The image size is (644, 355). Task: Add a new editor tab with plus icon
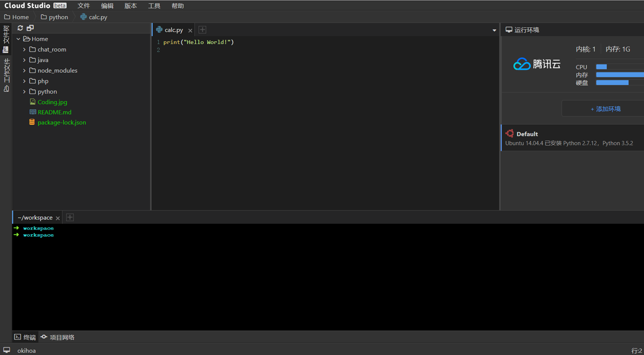[x=202, y=30]
